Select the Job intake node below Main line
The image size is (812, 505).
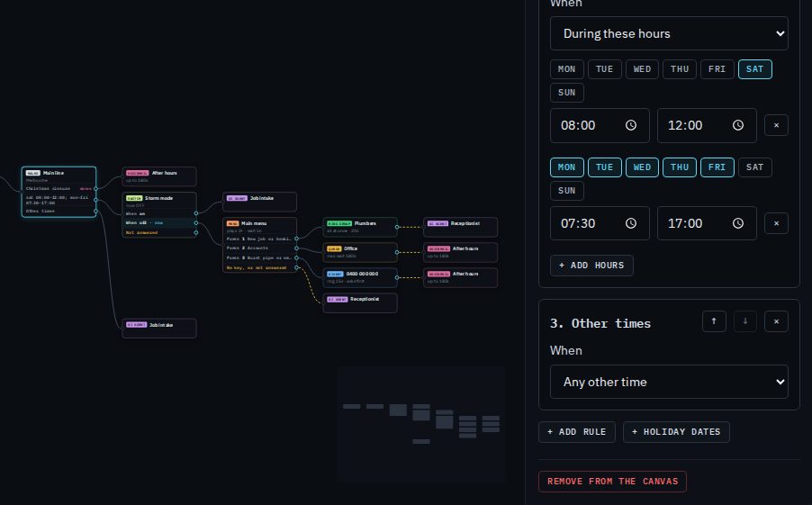point(159,329)
